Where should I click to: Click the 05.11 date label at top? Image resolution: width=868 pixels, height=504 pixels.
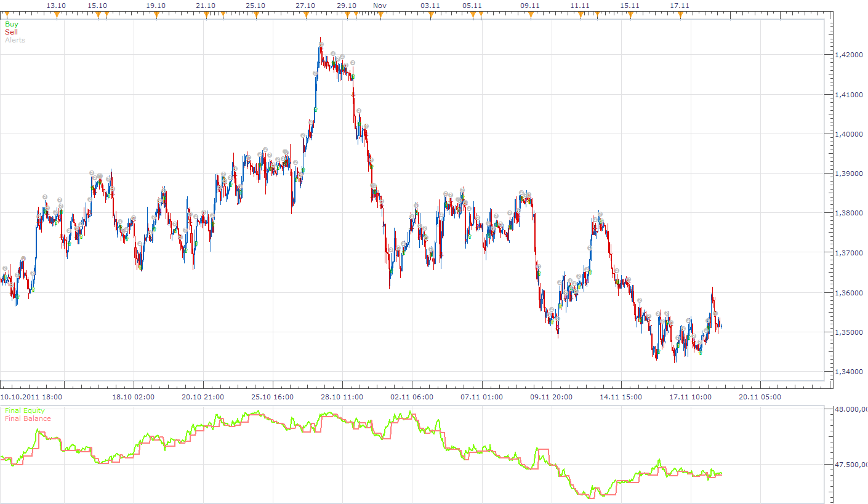[472, 6]
